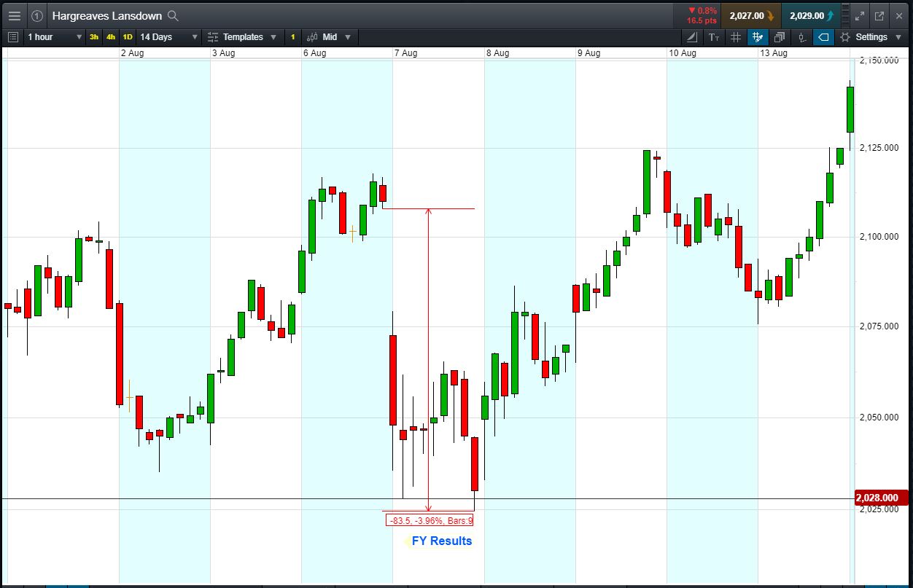Select the text annotation tool
This screenshot has width=913, height=588.
pyautogui.click(x=714, y=36)
